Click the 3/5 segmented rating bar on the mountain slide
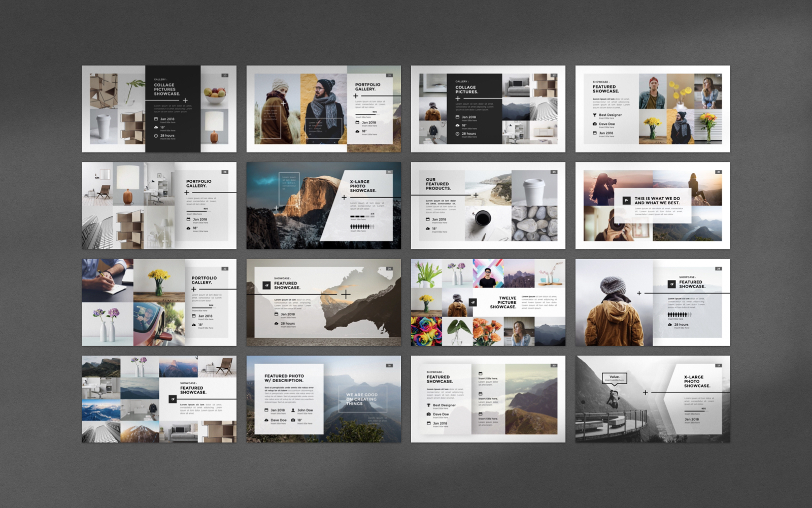Image resolution: width=812 pixels, height=508 pixels. (x=362, y=217)
